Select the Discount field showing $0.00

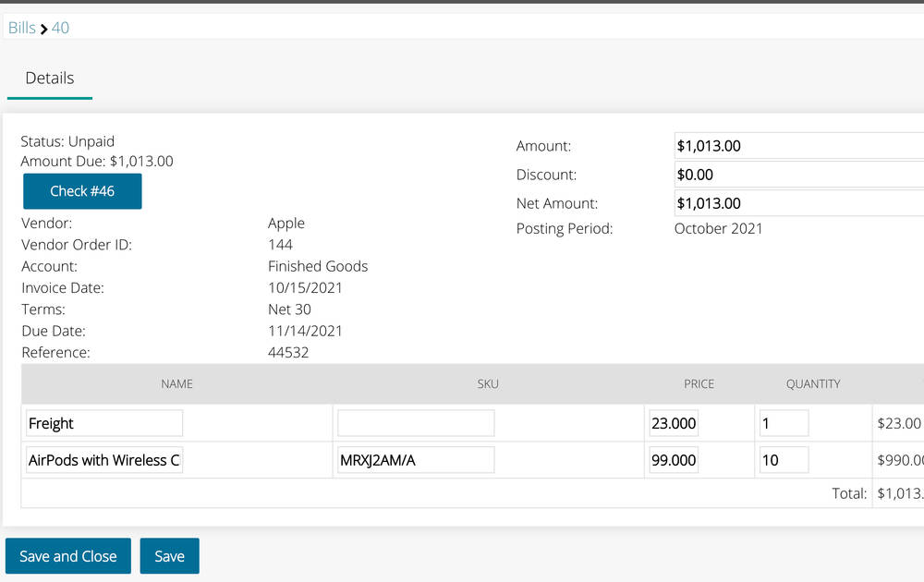[x=798, y=175]
